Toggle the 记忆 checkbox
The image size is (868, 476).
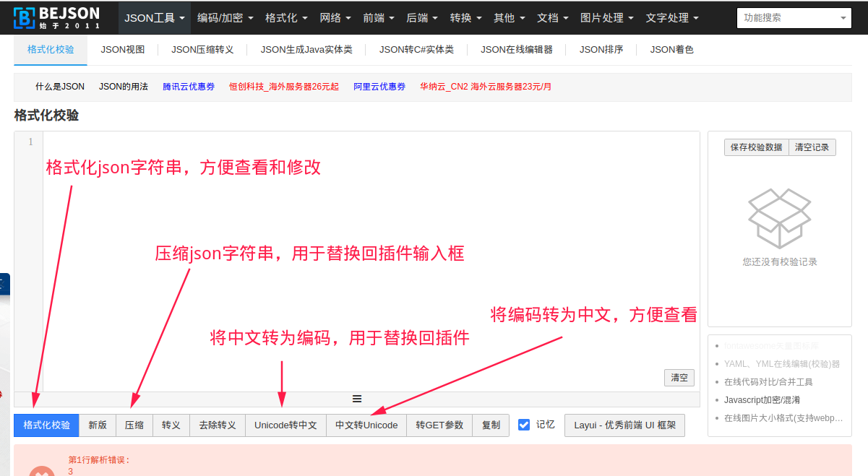pos(524,425)
